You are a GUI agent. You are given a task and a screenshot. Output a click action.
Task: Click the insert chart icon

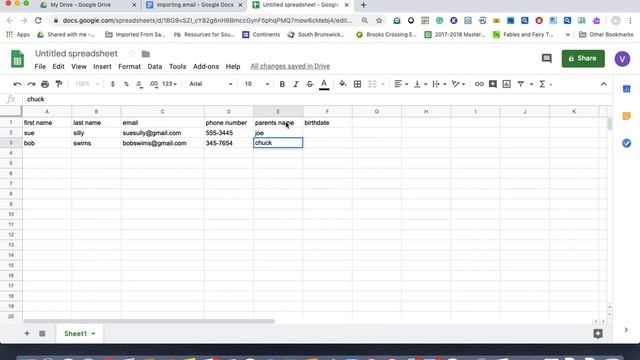507,84
